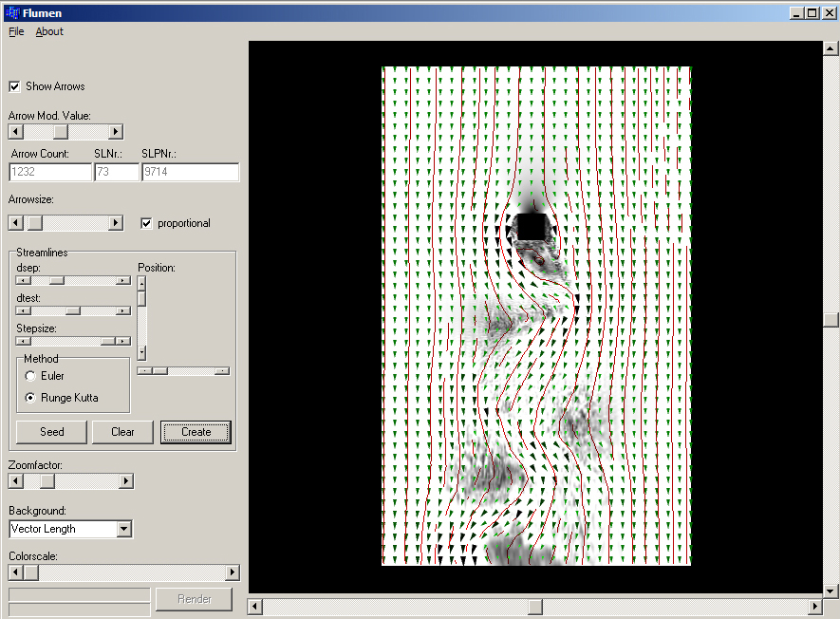Open the File menu

(16, 31)
